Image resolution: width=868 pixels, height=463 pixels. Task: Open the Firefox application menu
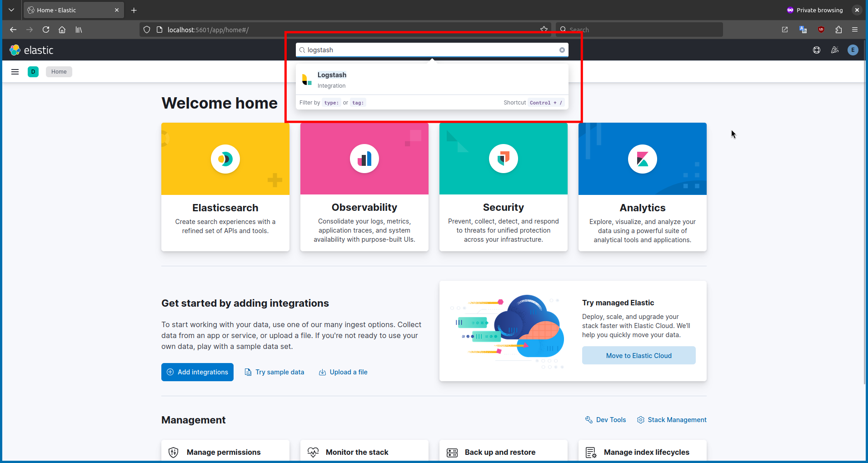pos(855,30)
